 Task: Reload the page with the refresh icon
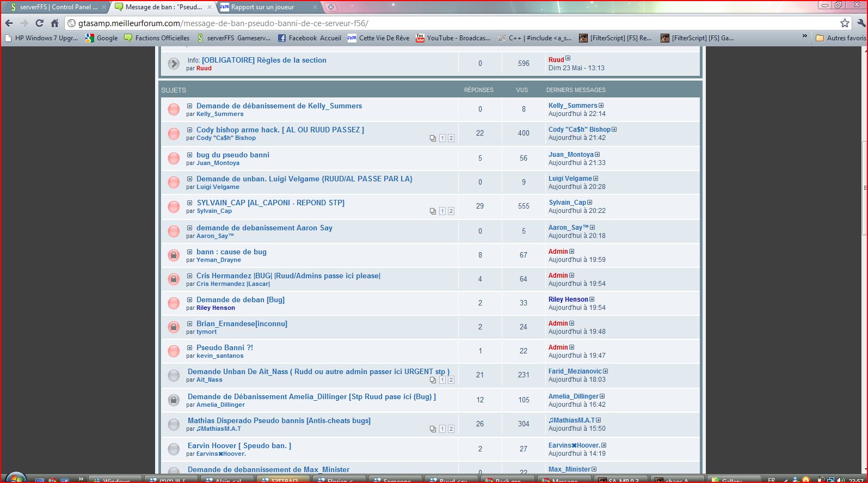click(x=39, y=23)
